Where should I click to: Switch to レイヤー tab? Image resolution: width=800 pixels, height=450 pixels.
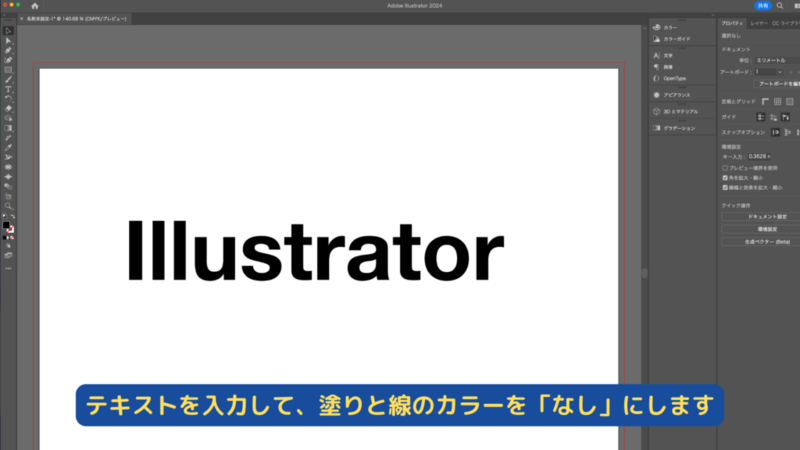tap(759, 23)
